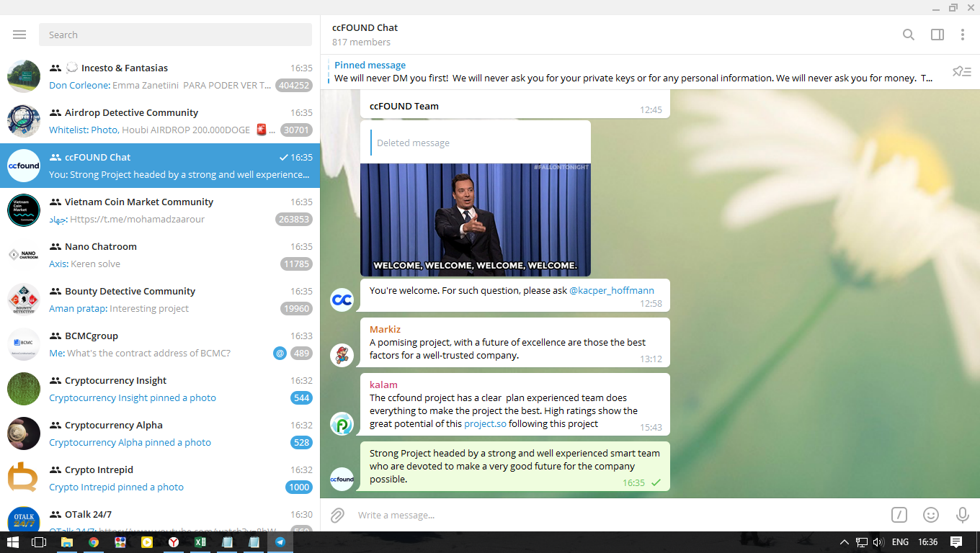980x553 pixels.
Task: Record a voice message with the microphone
Action: [962, 515]
